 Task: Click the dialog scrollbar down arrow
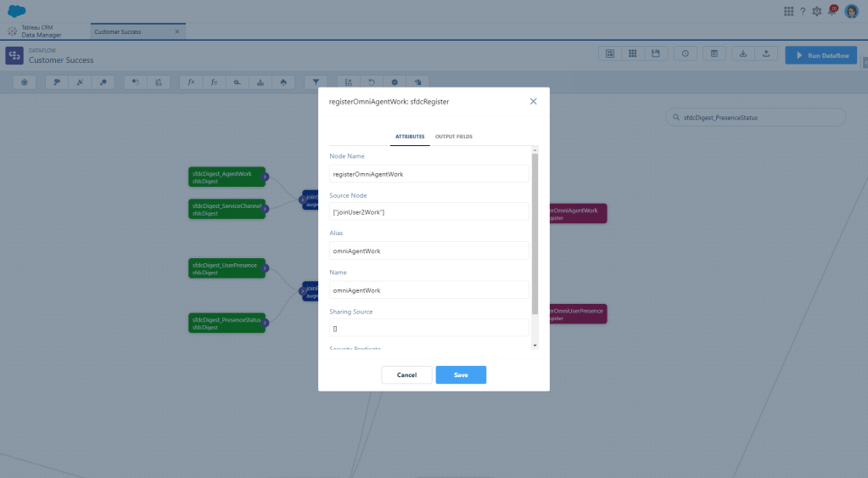point(535,345)
